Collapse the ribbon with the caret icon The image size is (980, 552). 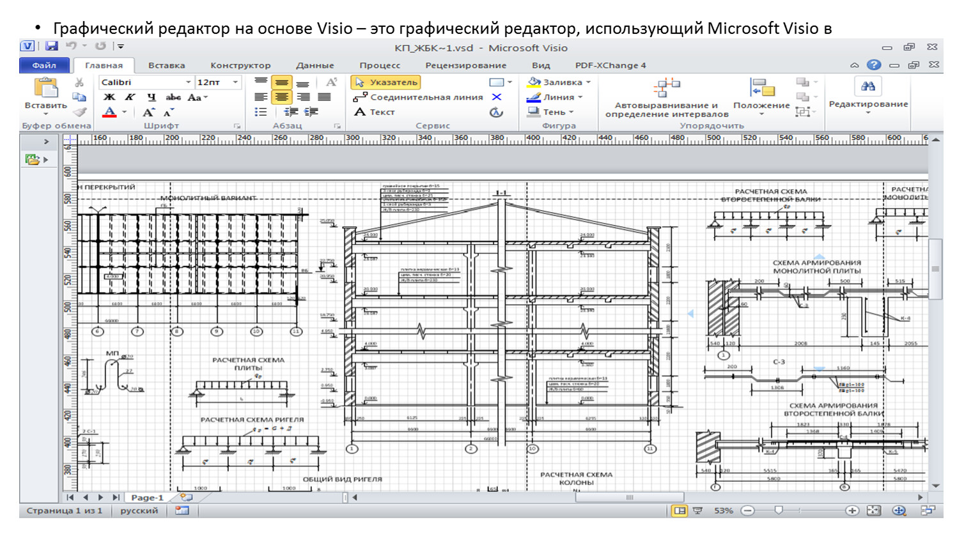coord(854,65)
